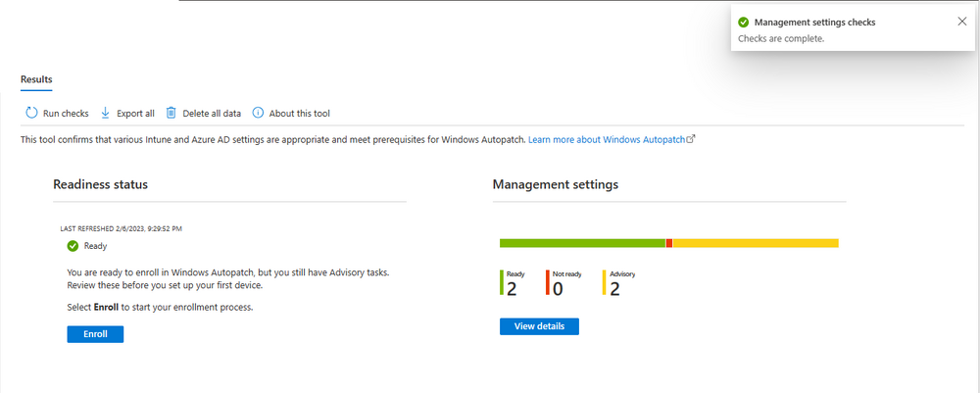Click the Export all text label
This screenshot has height=393, width=980.
(x=135, y=114)
